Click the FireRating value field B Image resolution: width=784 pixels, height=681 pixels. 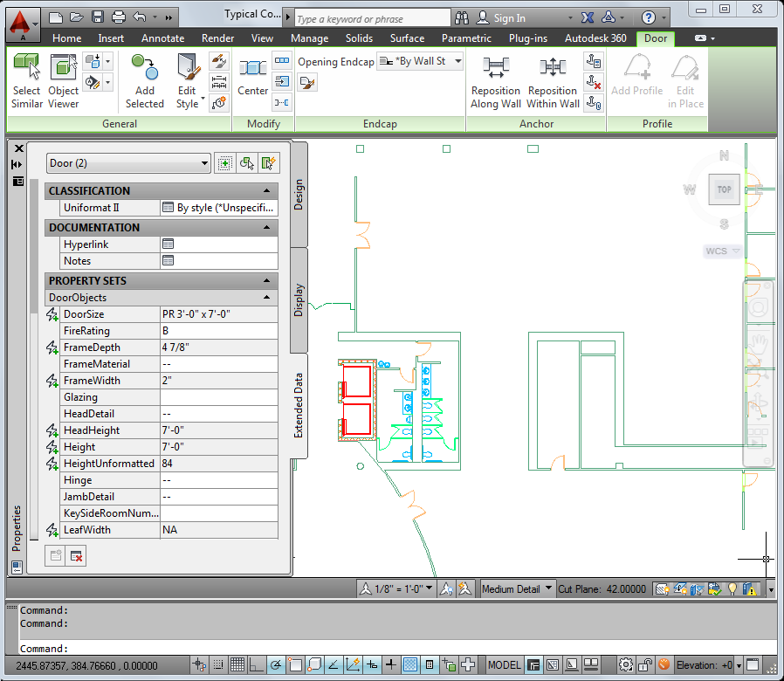[219, 331]
